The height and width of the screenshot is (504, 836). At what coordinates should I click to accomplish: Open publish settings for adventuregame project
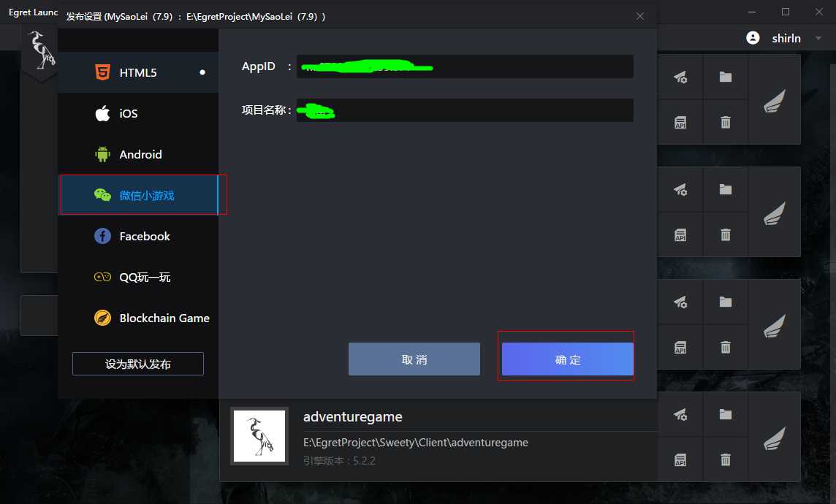point(680,414)
